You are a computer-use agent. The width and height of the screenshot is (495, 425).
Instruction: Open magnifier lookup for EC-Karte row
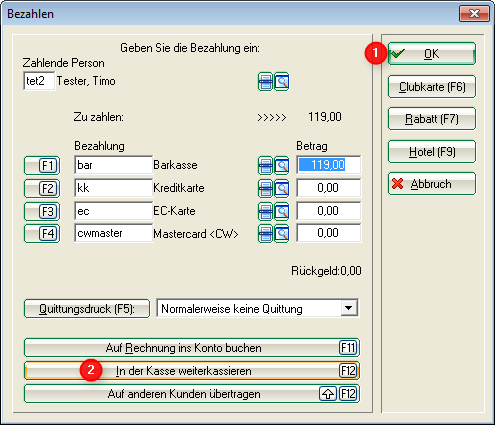tap(282, 211)
